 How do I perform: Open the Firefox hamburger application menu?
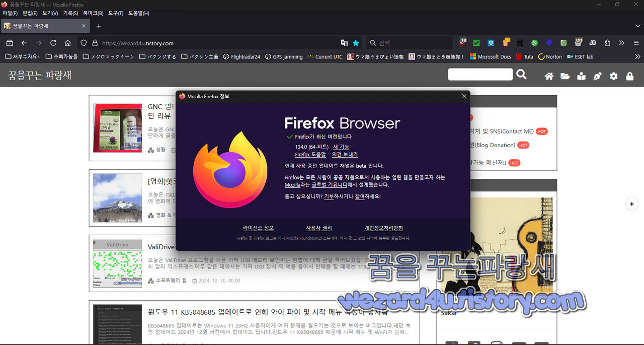pos(636,43)
